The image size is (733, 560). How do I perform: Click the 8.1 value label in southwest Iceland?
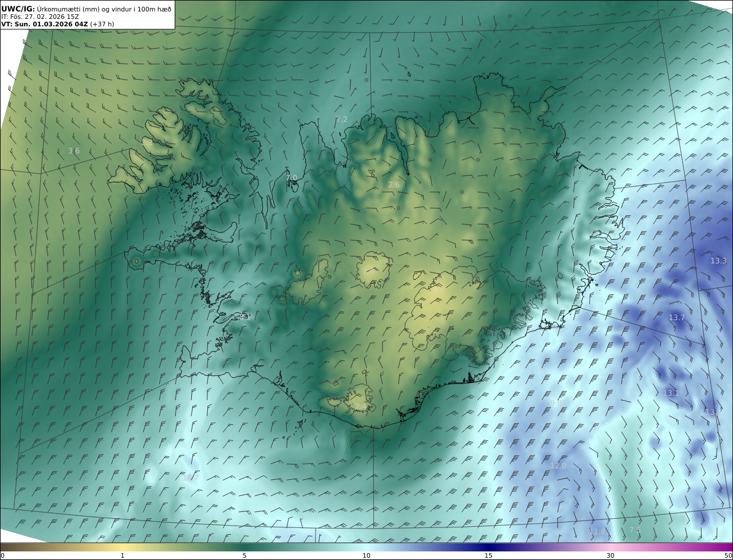click(x=245, y=316)
